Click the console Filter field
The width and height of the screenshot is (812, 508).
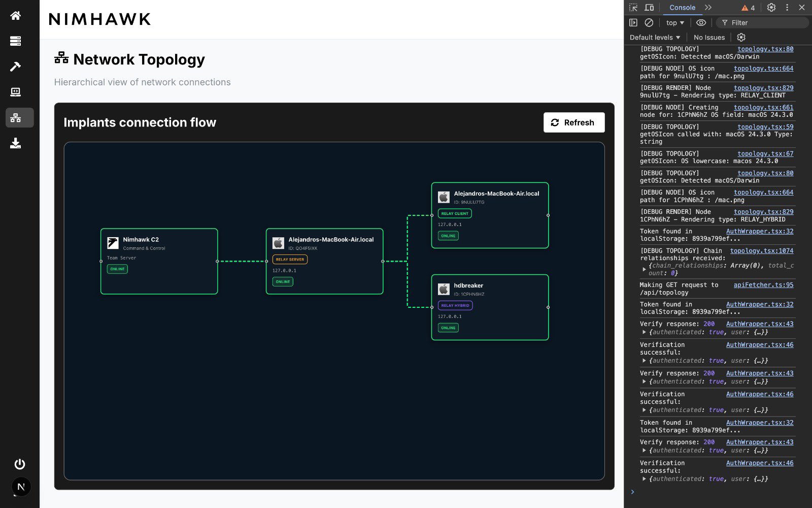point(762,23)
